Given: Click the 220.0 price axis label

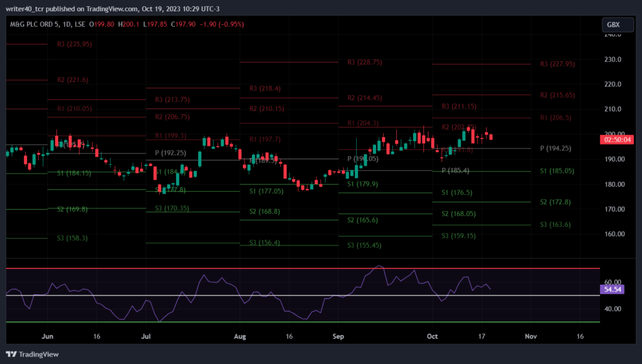Looking at the screenshot, I should point(613,84).
